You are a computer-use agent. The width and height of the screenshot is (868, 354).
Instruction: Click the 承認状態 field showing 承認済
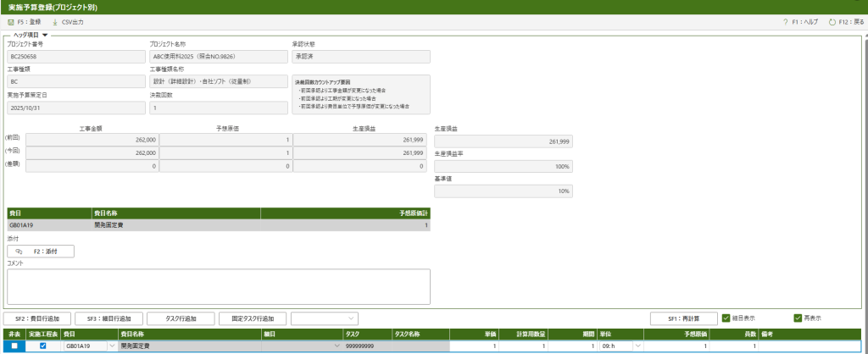tap(361, 56)
